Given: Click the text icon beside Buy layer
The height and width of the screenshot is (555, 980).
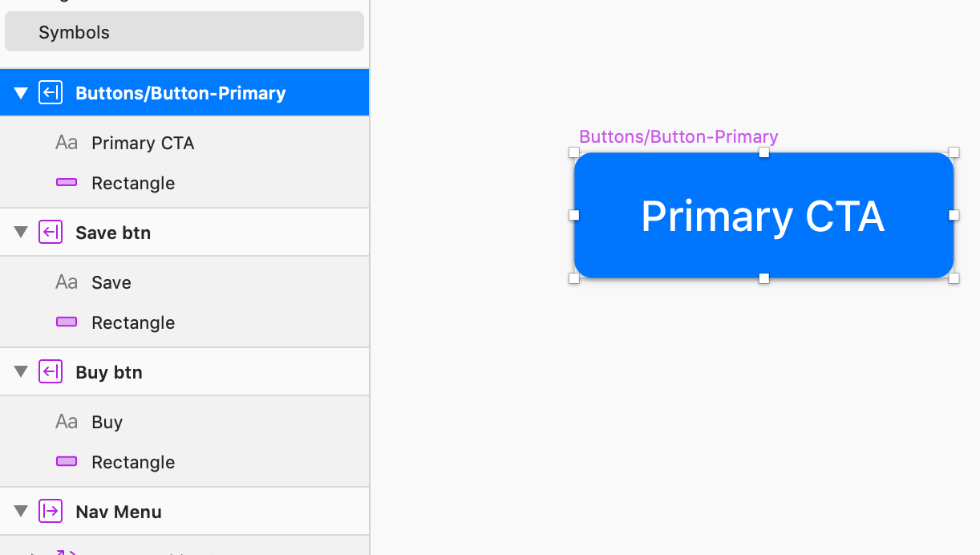Looking at the screenshot, I should tap(67, 422).
